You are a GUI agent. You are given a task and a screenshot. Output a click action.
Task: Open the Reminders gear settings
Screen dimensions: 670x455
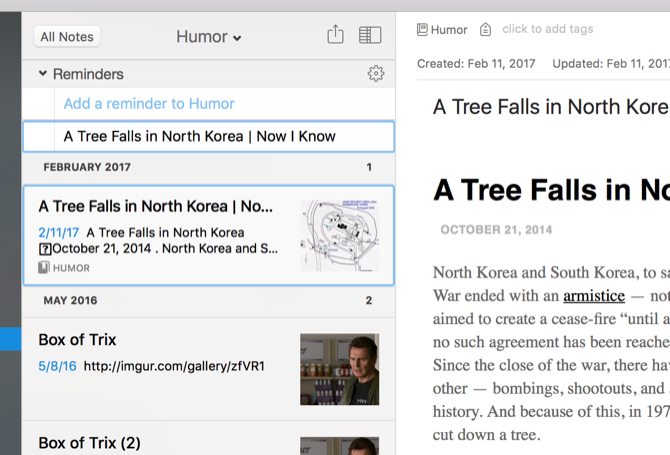pyautogui.click(x=376, y=73)
